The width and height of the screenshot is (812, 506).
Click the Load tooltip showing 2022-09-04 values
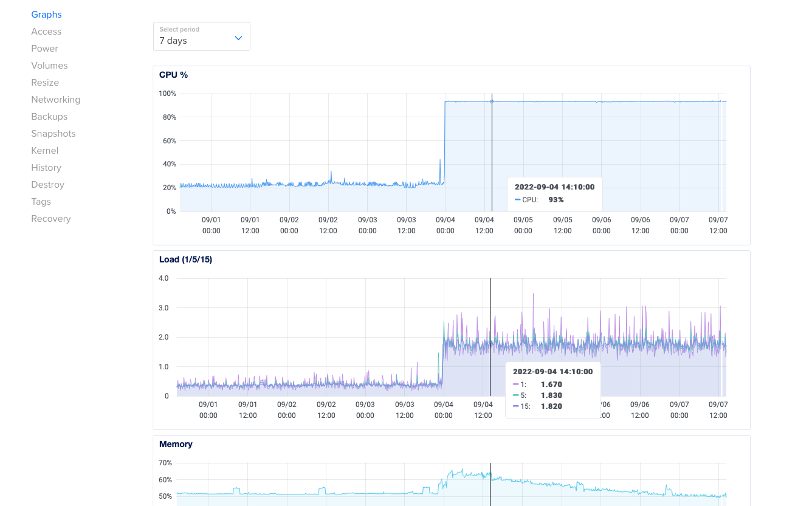[x=553, y=389]
